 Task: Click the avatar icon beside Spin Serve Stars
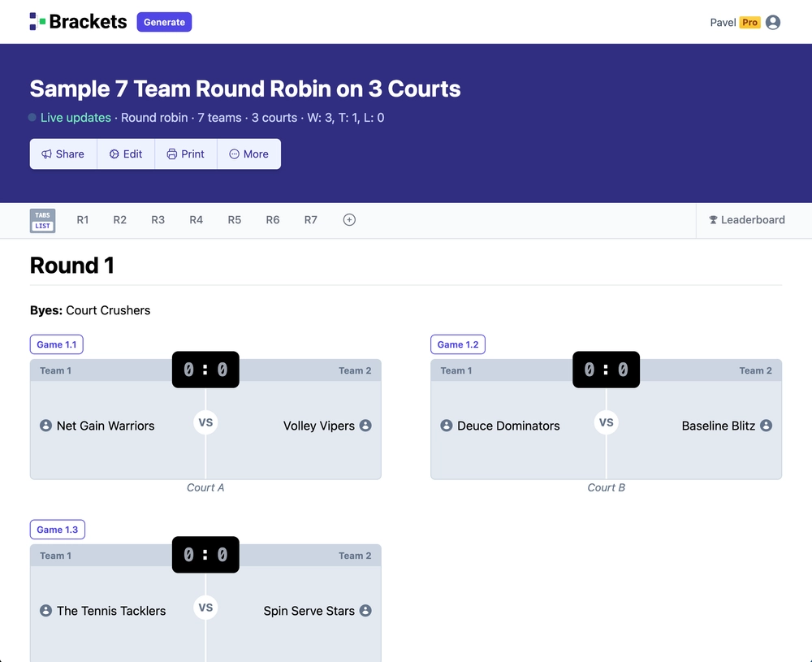click(x=365, y=610)
